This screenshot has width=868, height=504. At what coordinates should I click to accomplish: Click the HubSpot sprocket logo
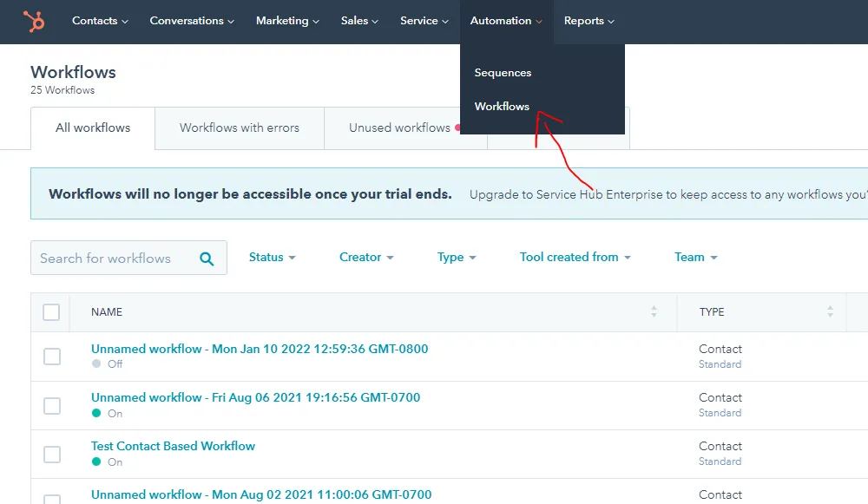click(34, 22)
